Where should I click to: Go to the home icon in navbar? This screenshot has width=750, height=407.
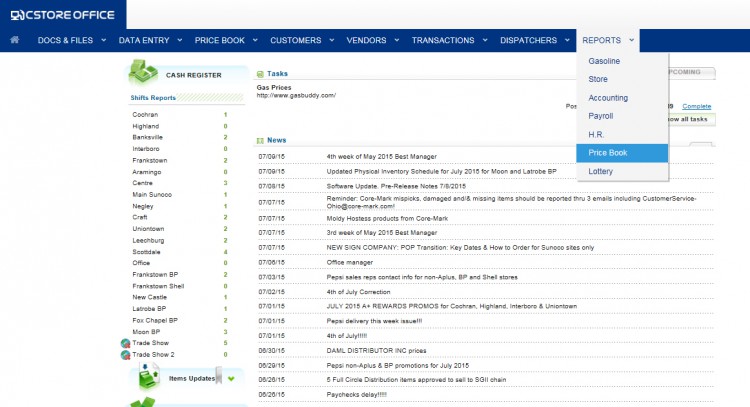(15, 40)
